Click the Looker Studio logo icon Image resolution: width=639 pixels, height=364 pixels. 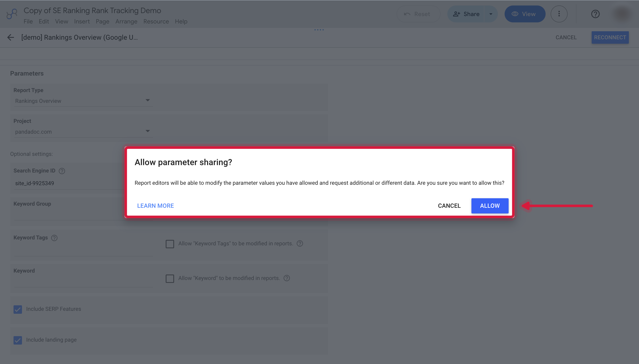coord(12,14)
